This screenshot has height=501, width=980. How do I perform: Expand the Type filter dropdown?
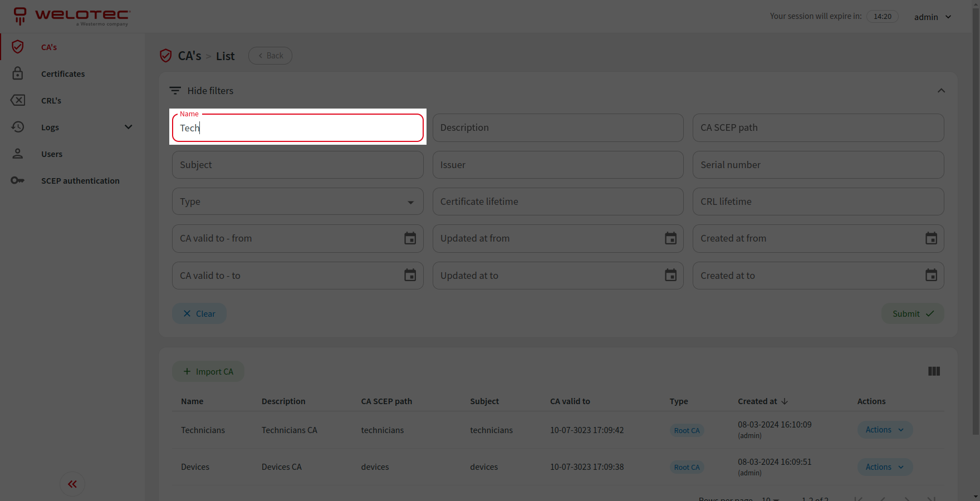point(411,202)
